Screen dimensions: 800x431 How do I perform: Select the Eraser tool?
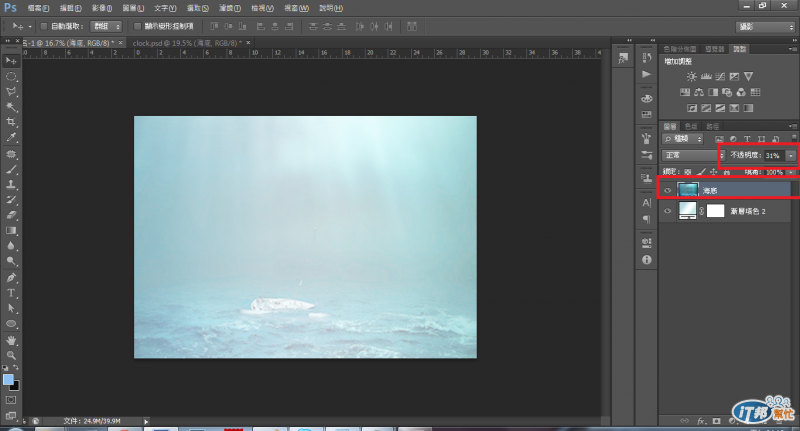pyautogui.click(x=11, y=215)
